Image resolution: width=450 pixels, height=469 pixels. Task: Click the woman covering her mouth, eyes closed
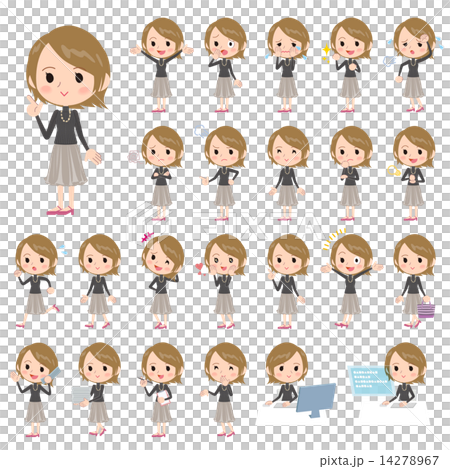(x=224, y=390)
